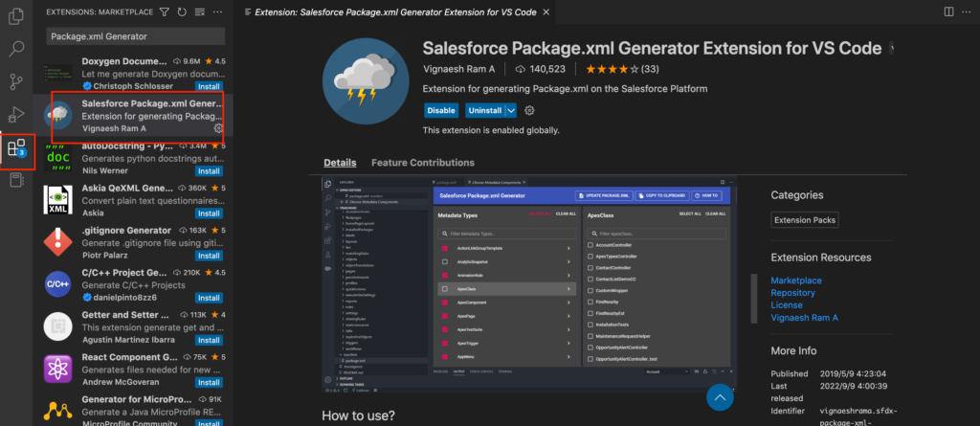Open the Repository link under Extension Resources

[793, 293]
